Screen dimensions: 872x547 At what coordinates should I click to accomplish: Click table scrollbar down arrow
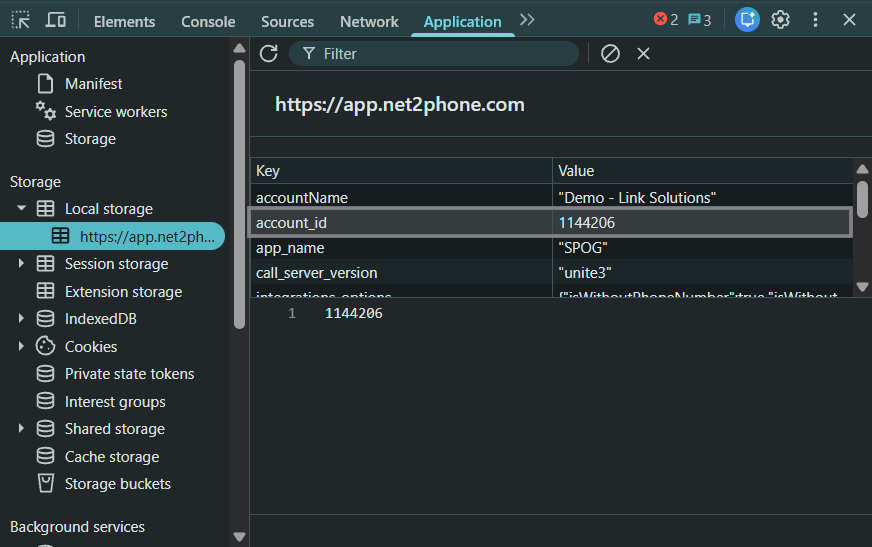[863, 287]
